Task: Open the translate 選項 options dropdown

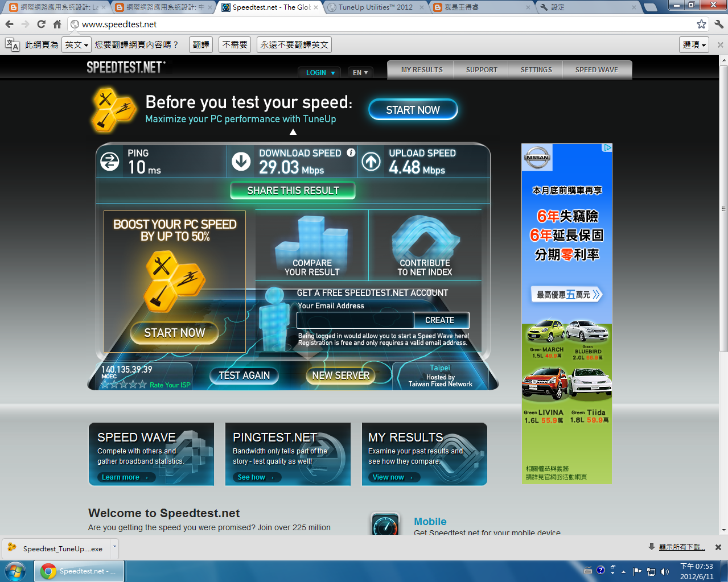Action: (x=694, y=45)
